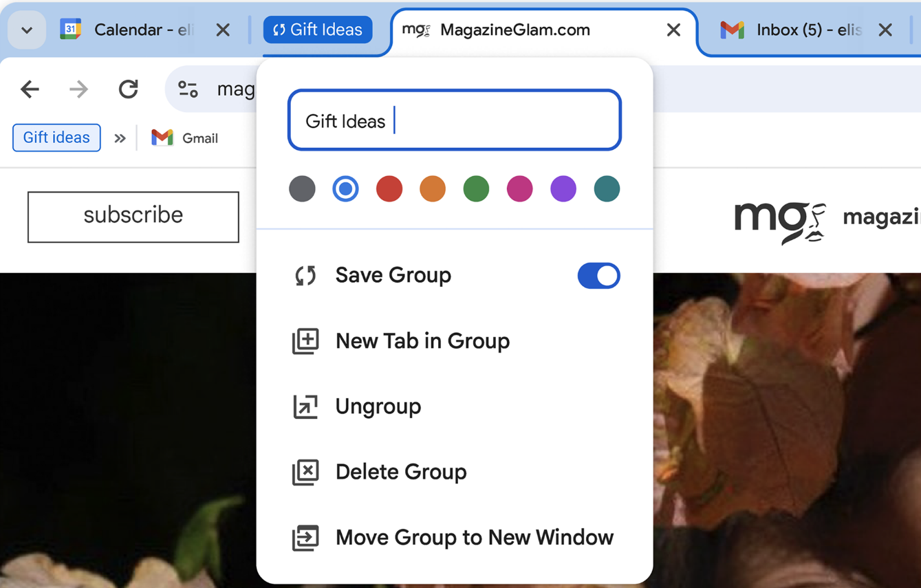
Task: Expand hidden bookmarks with the chevron
Action: 120,138
